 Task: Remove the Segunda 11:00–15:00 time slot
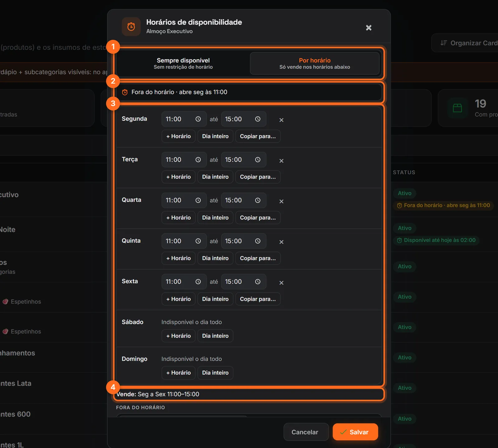(x=281, y=120)
